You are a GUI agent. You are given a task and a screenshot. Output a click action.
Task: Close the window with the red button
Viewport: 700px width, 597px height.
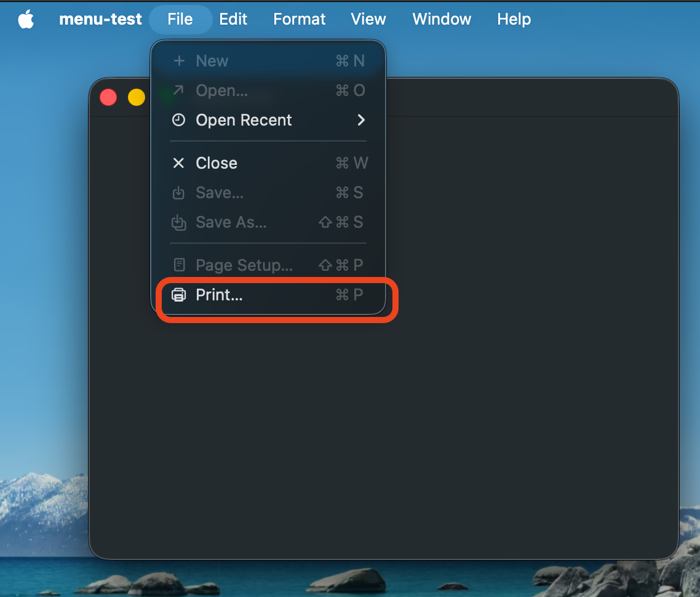click(x=108, y=97)
